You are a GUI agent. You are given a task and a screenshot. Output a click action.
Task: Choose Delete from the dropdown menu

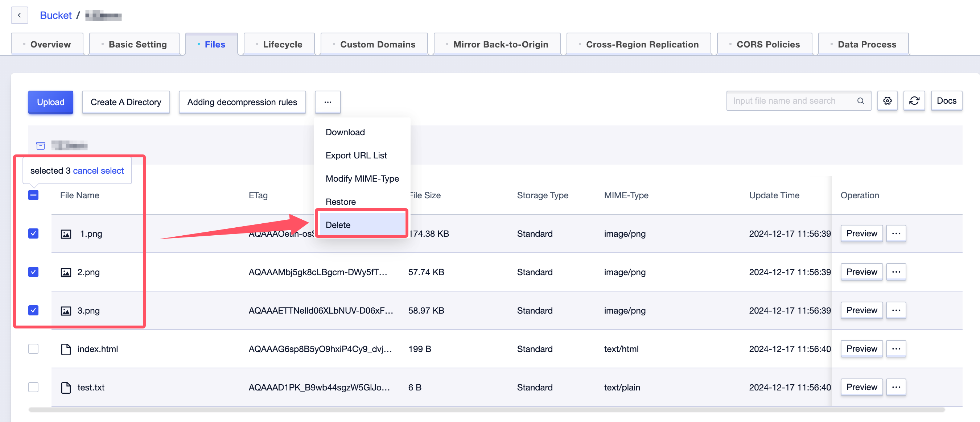click(x=362, y=225)
